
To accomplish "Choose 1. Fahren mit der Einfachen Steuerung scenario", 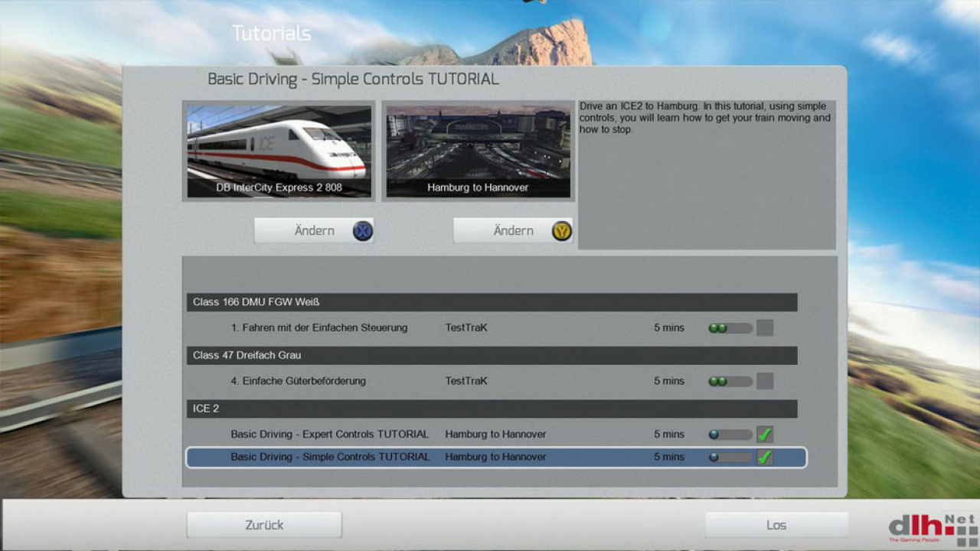I will [319, 328].
